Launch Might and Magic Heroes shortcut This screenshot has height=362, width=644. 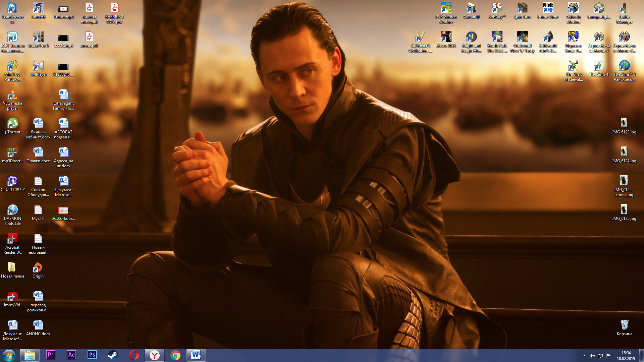click(471, 42)
